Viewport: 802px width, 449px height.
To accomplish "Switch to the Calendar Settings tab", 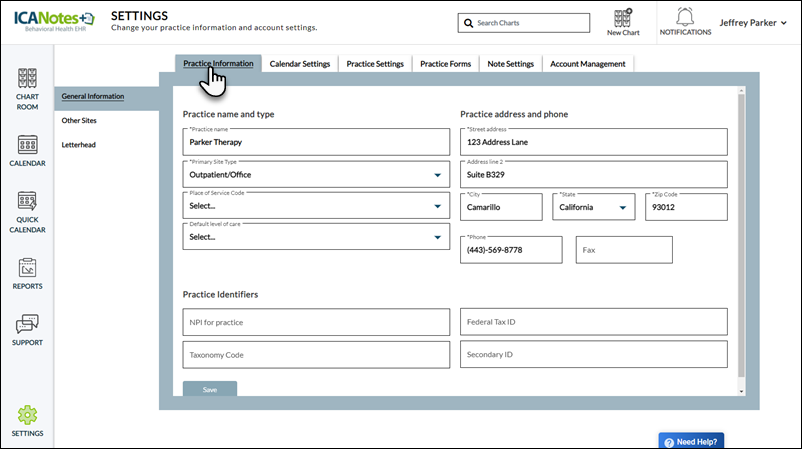I will [x=300, y=64].
